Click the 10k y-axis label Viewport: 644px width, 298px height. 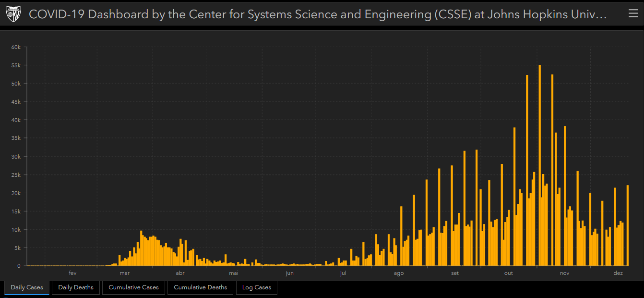tap(16, 230)
